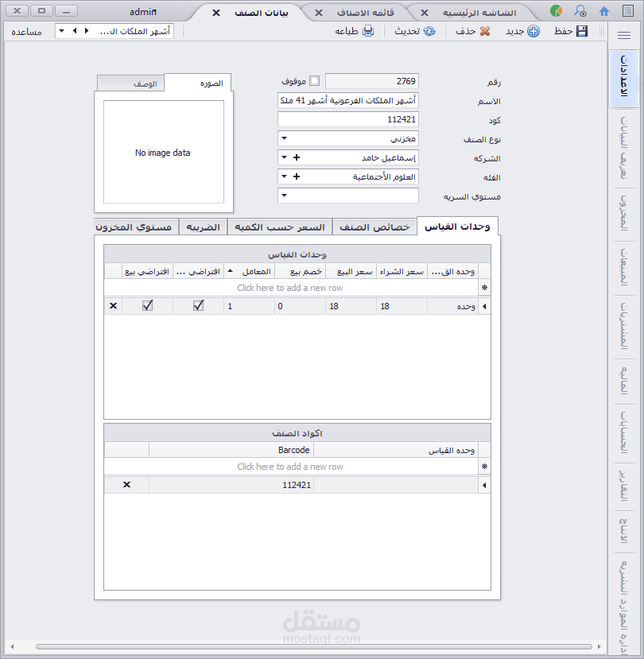Image resolution: width=644 pixels, height=659 pixels.
Task: Open المبيعات sidebar section
Action: (624, 267)
